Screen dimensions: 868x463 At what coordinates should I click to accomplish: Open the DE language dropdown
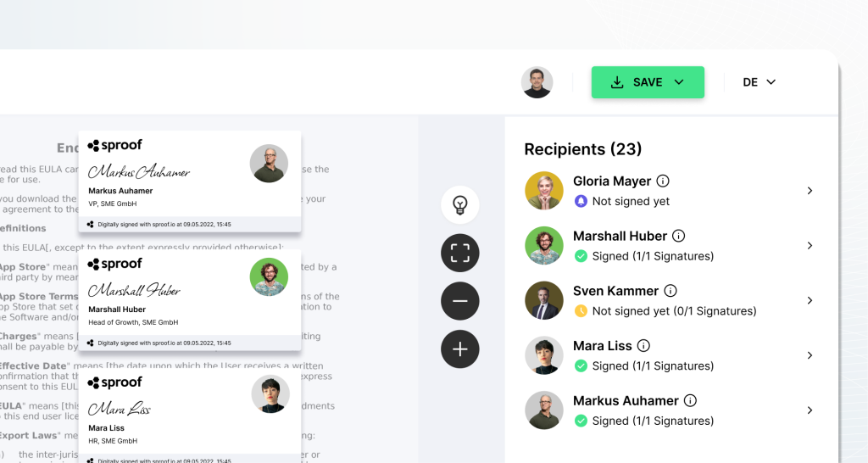(x=759, y=82)
